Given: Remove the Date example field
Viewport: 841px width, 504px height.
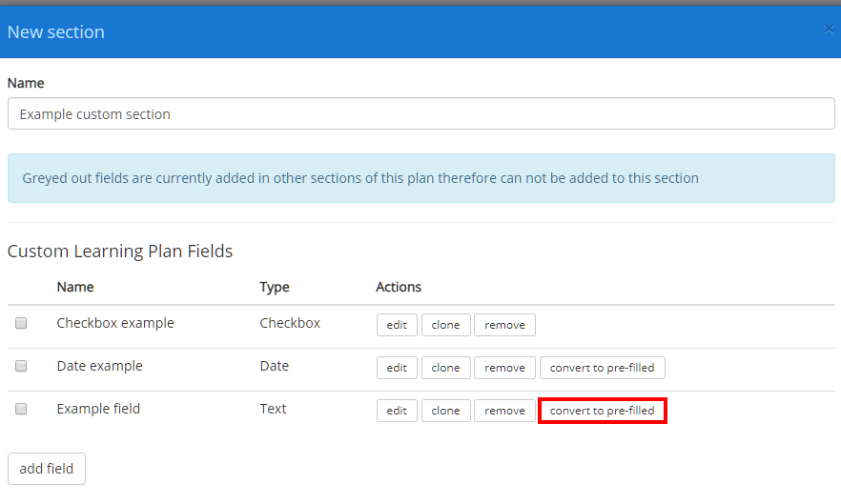Looking at the screenshot, I should [x=504, y=368].
